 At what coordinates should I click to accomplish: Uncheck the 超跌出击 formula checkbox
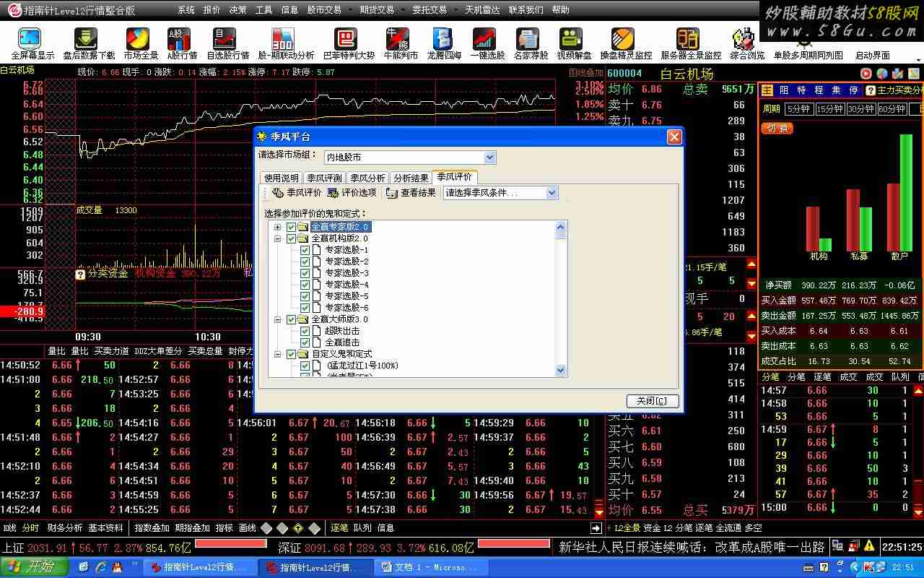coord(305,331)
